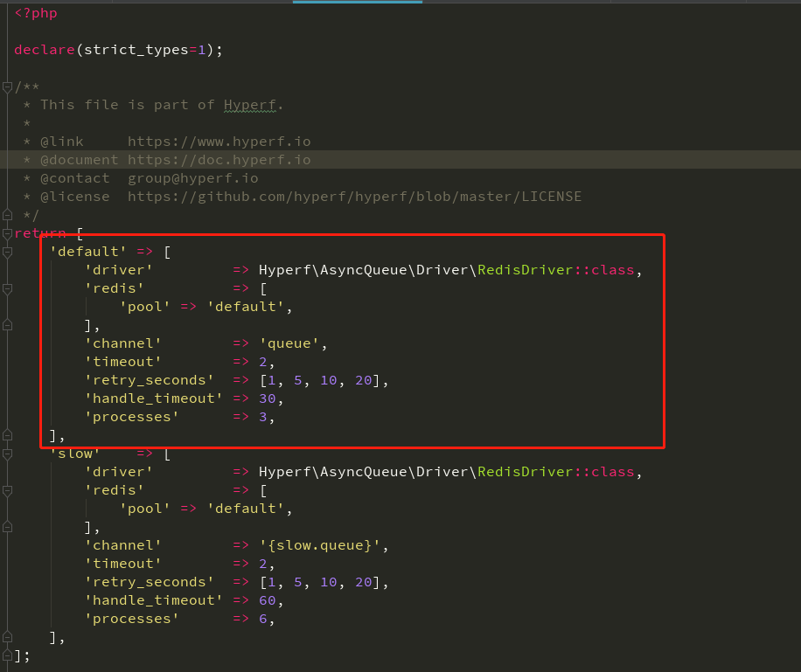Collapse the 'redis' array under 'slow'

(7, 489)
